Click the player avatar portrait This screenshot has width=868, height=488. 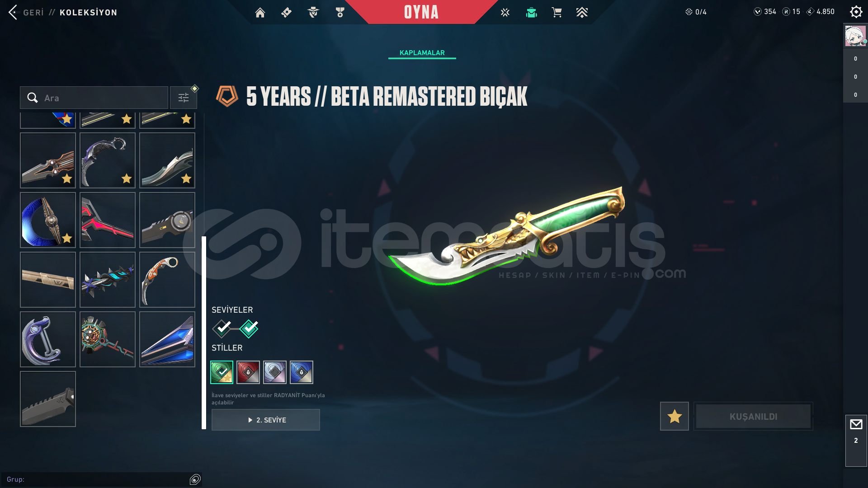(855, 36)
